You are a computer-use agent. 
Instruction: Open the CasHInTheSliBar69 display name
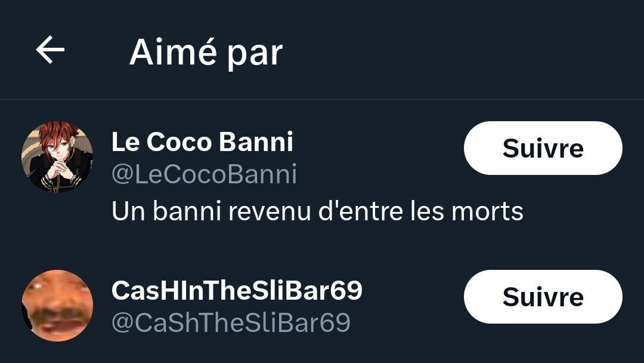pyautogui.click(x=237, y=291)
